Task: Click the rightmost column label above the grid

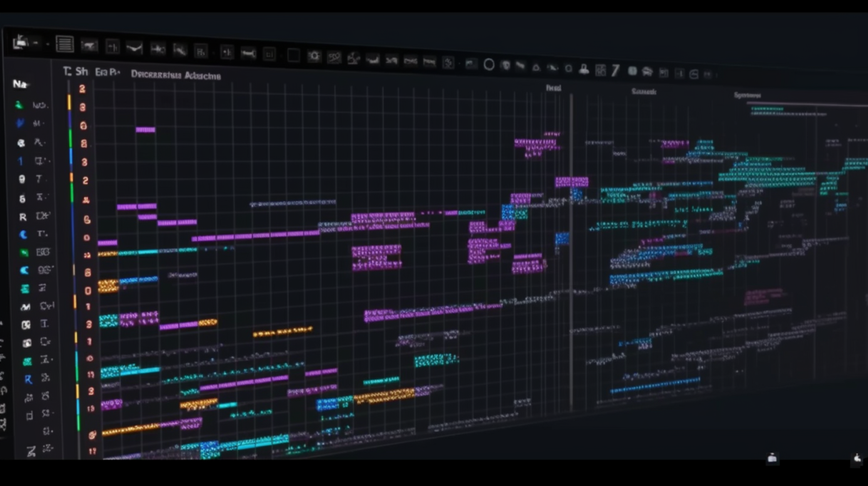Action: 747,95
